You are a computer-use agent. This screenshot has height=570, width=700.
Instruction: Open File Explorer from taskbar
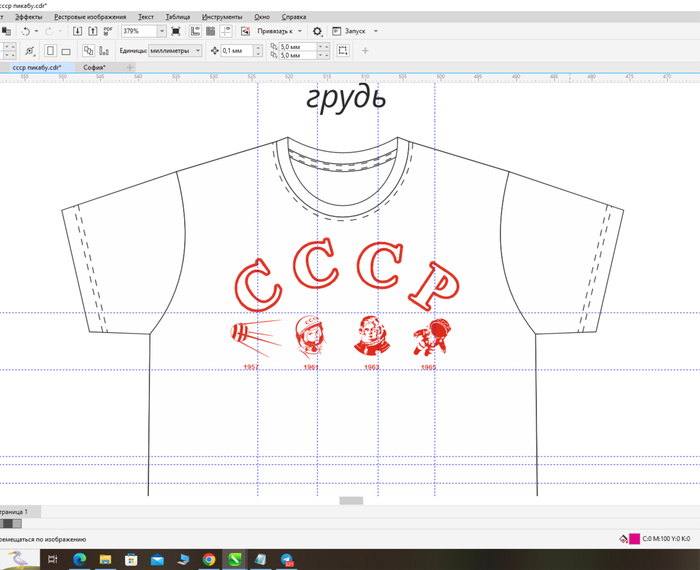[105, 559]
